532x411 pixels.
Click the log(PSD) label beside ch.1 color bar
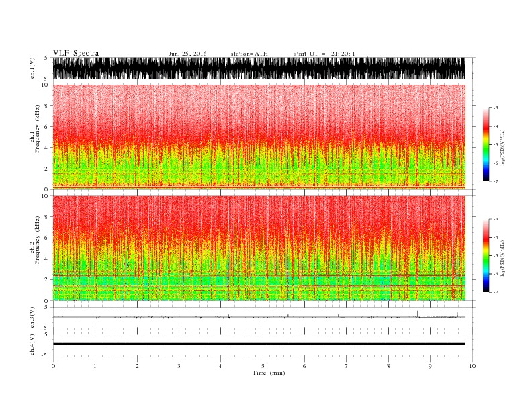pyautogui.click(x=502, y=147)
